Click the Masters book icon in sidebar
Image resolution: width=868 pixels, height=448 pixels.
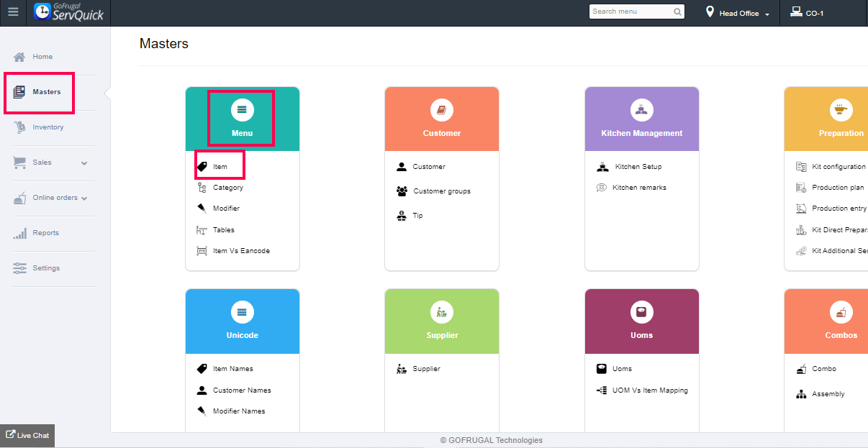pyautogui.click(x=19, y=92)
